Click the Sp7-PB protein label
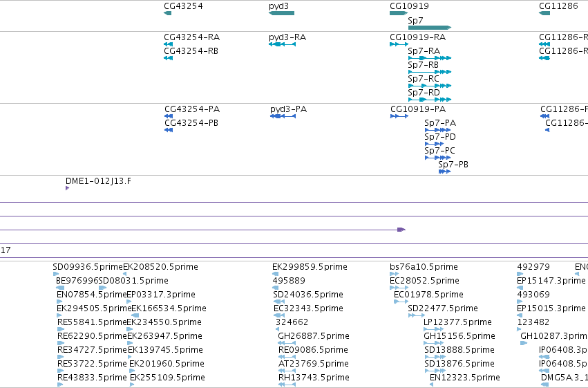 (453, 165)
